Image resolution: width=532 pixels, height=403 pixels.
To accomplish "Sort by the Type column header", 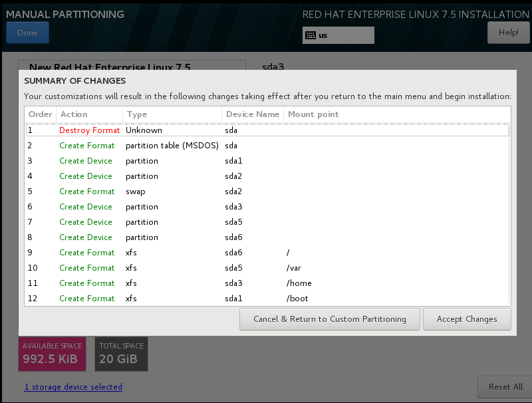I will pos(172,114).
